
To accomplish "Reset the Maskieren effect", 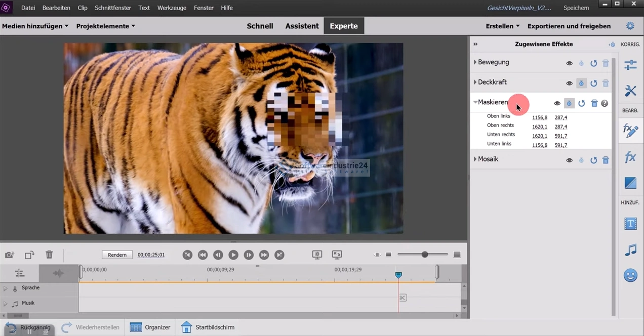I will pos(582,103).
